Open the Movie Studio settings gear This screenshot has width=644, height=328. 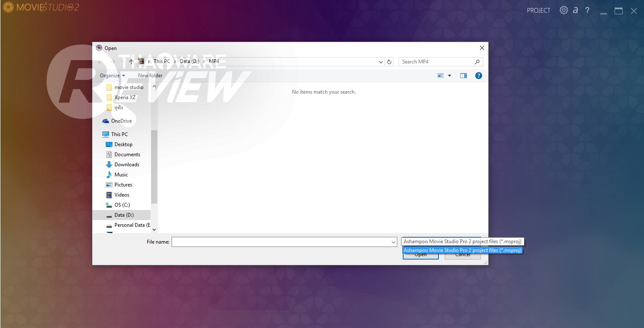tap(563, 10)
